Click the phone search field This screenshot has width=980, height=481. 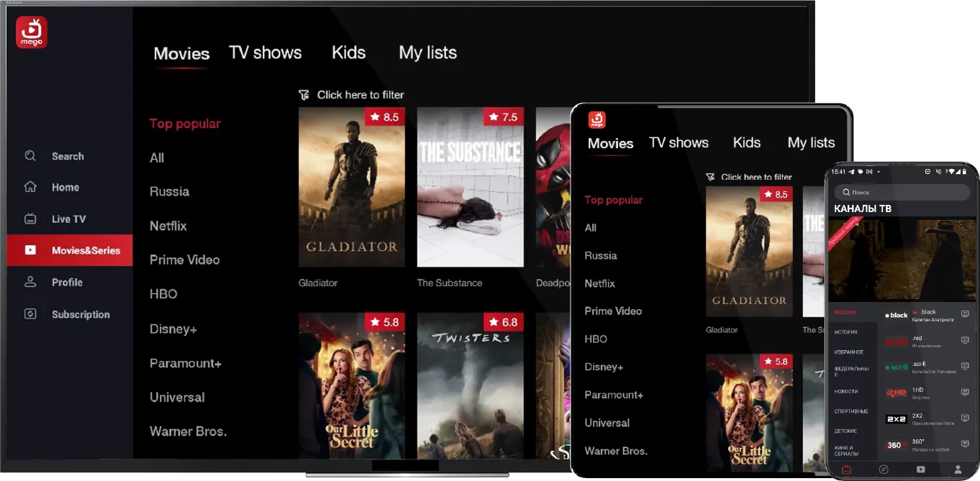click(x=902, y=193)
